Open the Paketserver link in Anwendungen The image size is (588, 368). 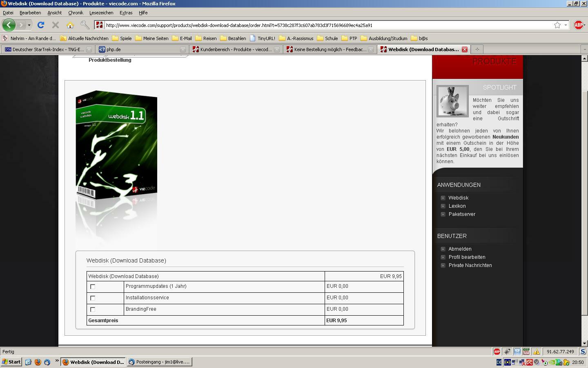[462, 214]
